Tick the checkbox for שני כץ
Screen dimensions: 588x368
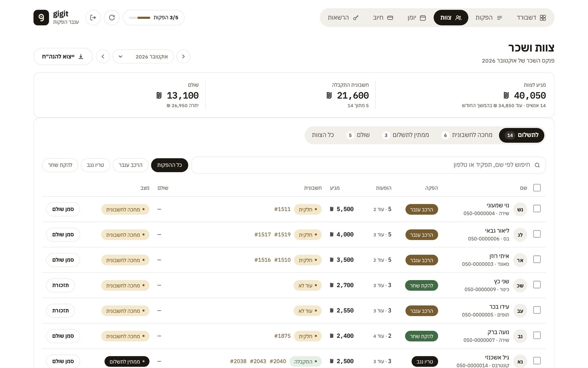pyautogui.click(x=537, y=285)
